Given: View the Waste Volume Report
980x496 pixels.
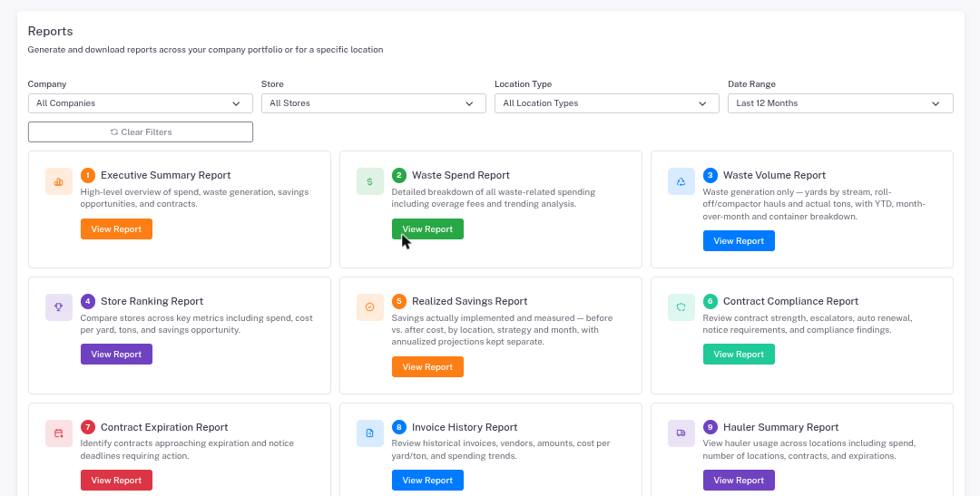Looking at the screenshot, I should pyautogui.click(x=739, y=241).
